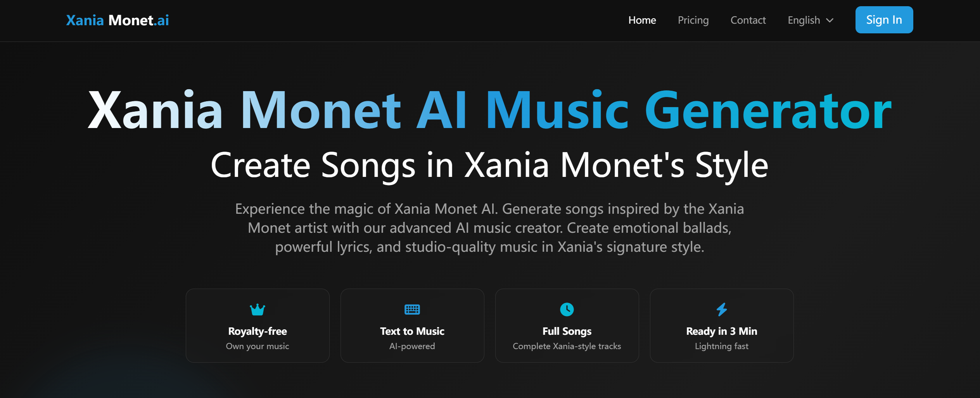Click the Own your music text
Screen dimensions: 980x398
coord(257,346)
